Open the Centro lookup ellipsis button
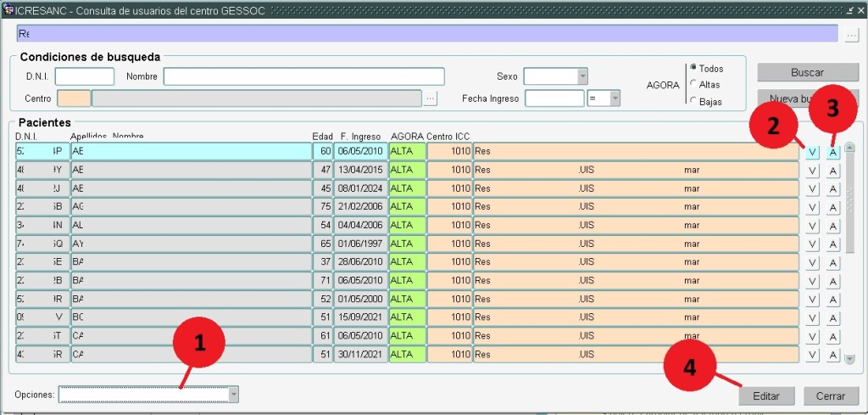This screenshot has height=415, width=868. click(431, 98)
